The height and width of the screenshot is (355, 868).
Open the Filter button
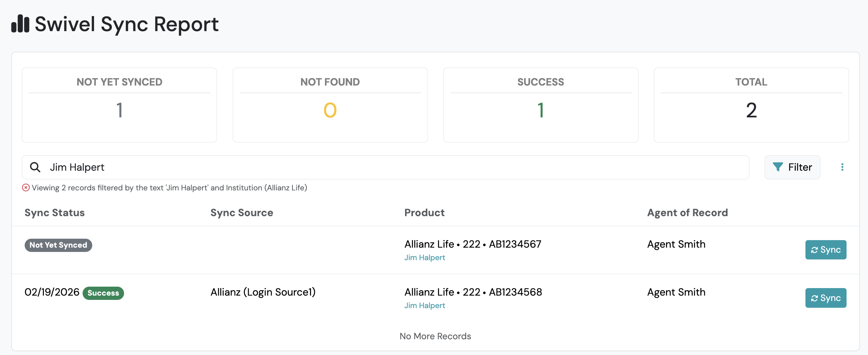pyautogui.click(x=792, y=167)
